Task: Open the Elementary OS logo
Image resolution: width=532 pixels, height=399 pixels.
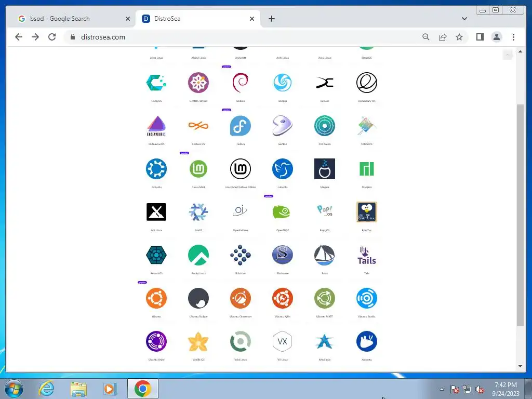Action: [x=367, y=83]
